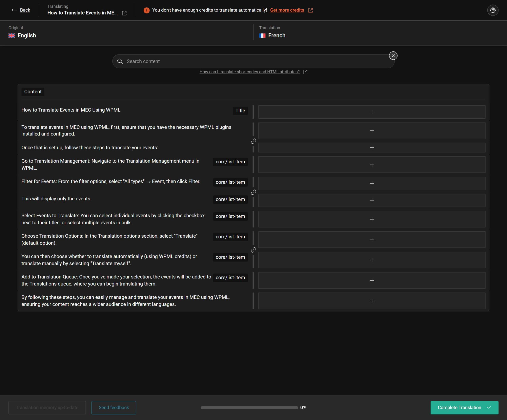Click the link icon beside the Filter for Events segment
The image size is (507, 420).
(x=253, y=192)
